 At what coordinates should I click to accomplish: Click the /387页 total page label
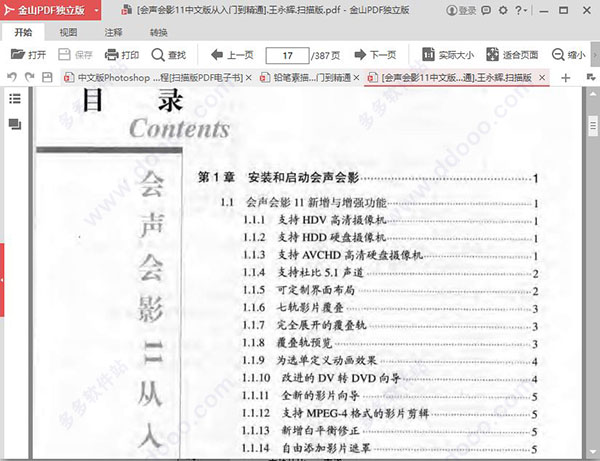point(326,56)
